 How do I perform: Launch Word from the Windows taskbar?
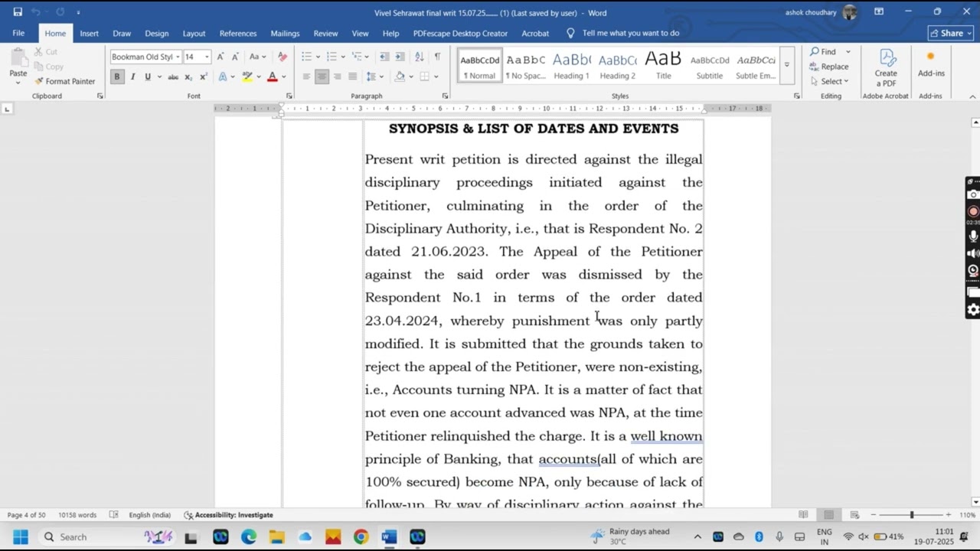click(x=389, y=537)
